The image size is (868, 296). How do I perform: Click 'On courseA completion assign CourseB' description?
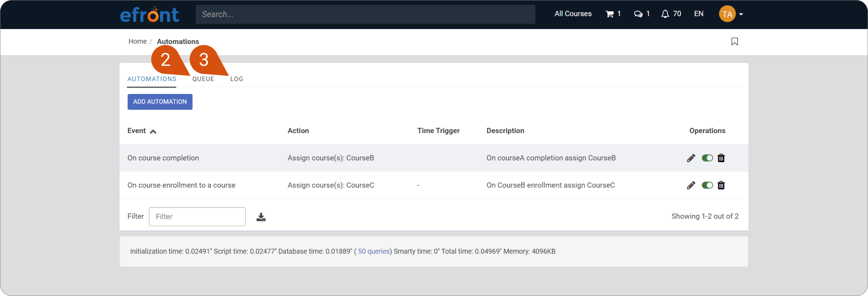point(551,158)
